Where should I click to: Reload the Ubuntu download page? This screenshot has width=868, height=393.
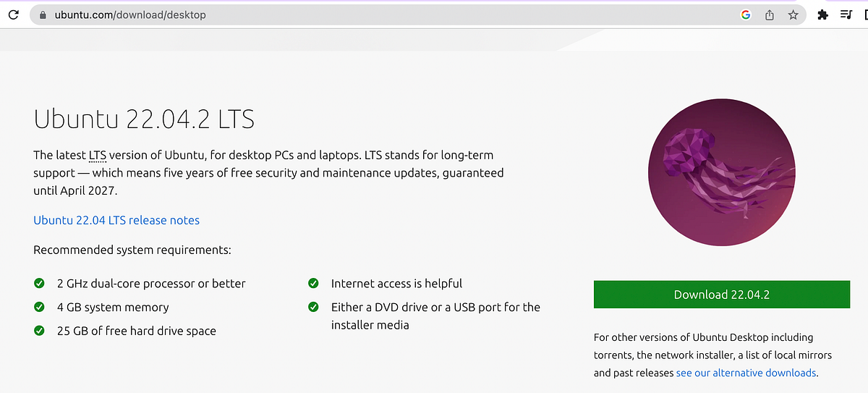pyautogui.click(x=13, y=14)
